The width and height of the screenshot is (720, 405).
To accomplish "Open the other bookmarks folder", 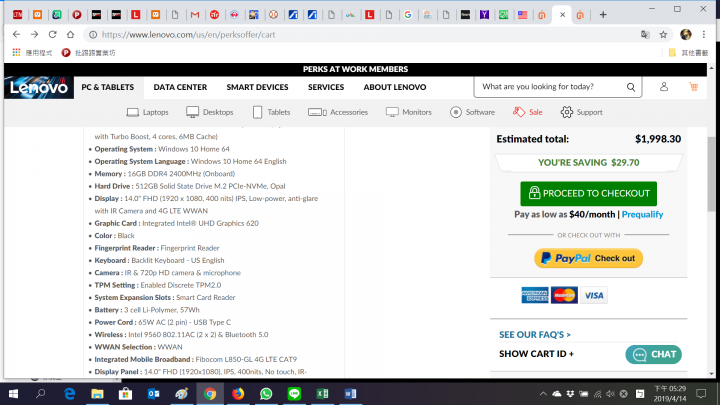I will pyautogui.click(x=688, y=53).
